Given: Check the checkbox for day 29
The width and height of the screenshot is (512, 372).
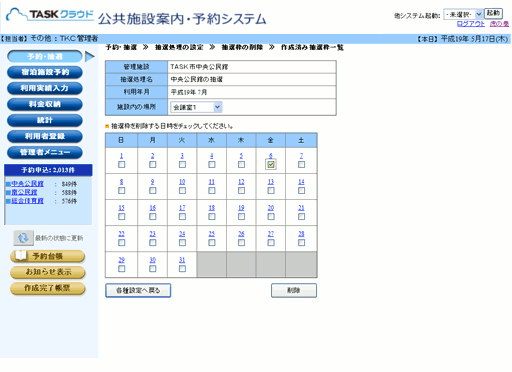Looking at the screenshot, I should click(x=122, y=268).
